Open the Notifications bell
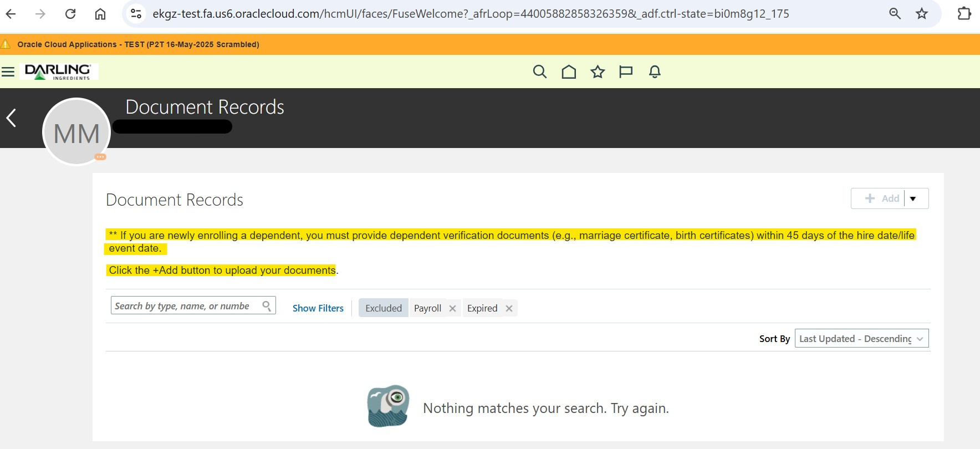This screenshot has width=980, height=449. coord(655,72)
